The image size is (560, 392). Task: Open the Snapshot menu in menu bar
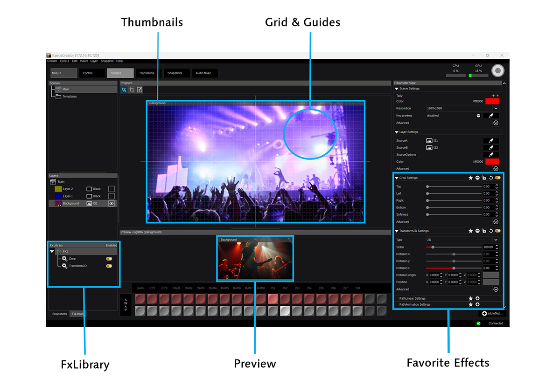click(x=107, y=61)
